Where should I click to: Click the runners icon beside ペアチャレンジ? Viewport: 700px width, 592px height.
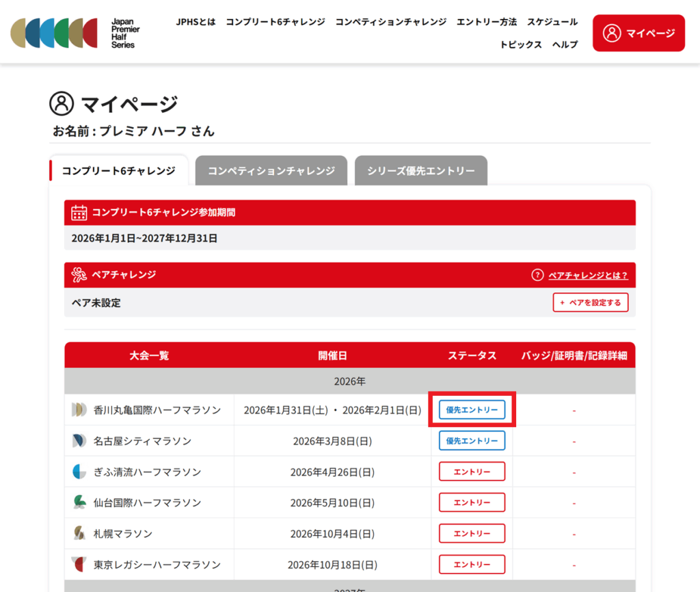tap(79, 275)
